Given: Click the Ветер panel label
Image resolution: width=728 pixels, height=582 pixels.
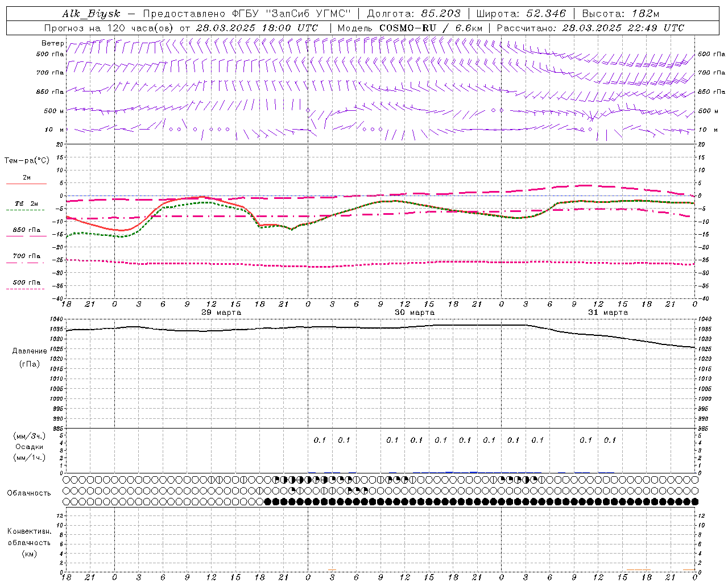Looking at the screenshot, I should (52, 43).
